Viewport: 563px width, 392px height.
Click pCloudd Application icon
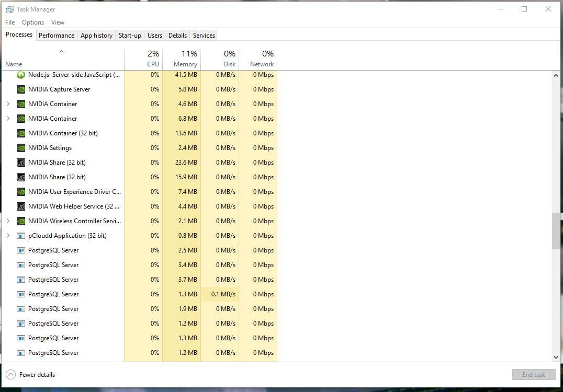21,236
